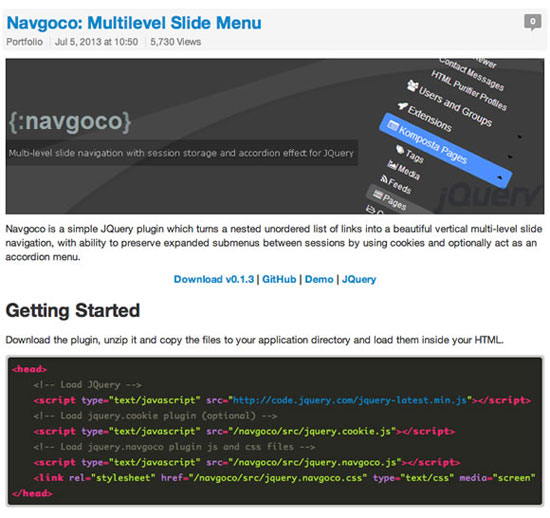Image resolution: width=550 pixels, height=518 pixels.
Task: Follow the JQuery link
Action: (359, 280)
